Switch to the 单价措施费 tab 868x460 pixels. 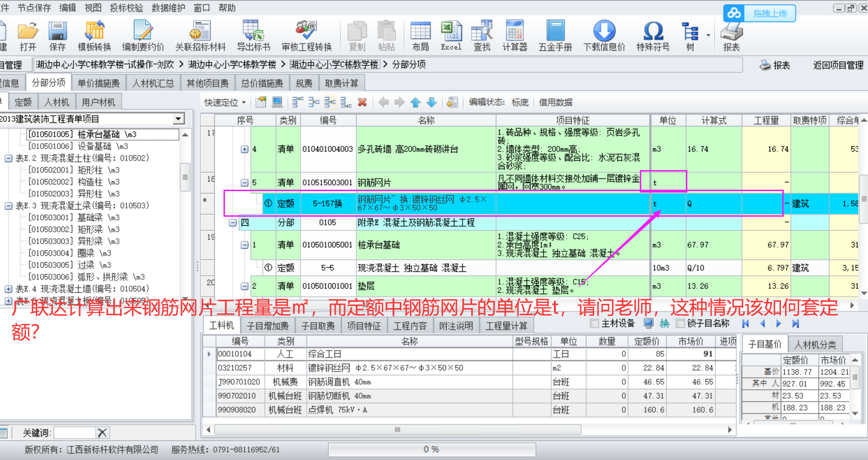pyautogui.click(x=98, y=83)
